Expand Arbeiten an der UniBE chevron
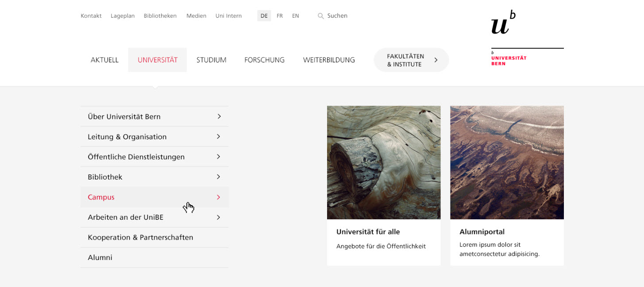The image size is (644, 287). tap(219, 217)
